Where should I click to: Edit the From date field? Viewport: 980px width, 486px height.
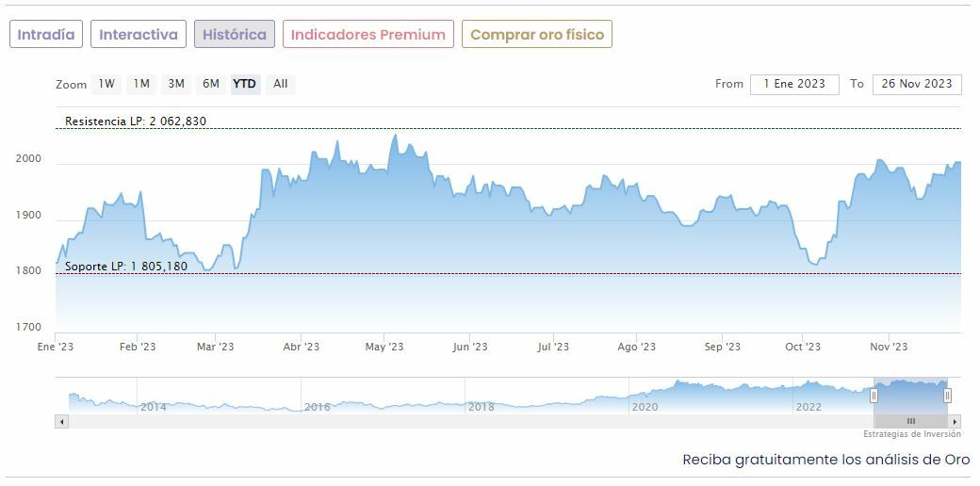point(794,84)
